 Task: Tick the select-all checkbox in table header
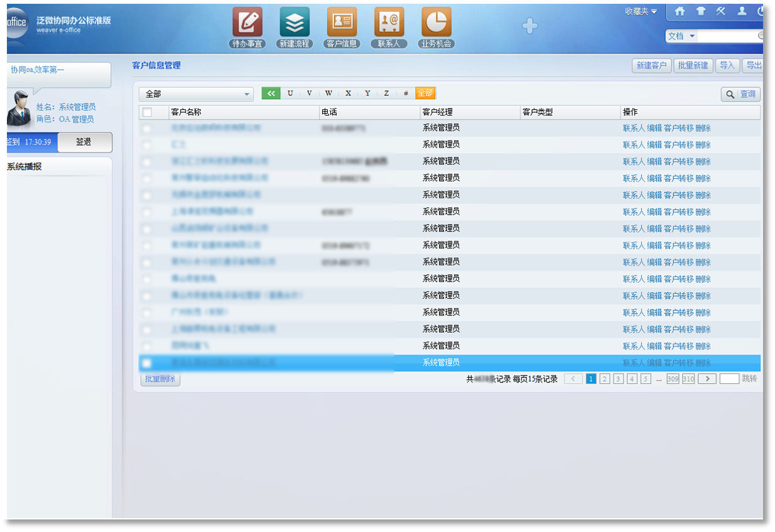(147, 112)
